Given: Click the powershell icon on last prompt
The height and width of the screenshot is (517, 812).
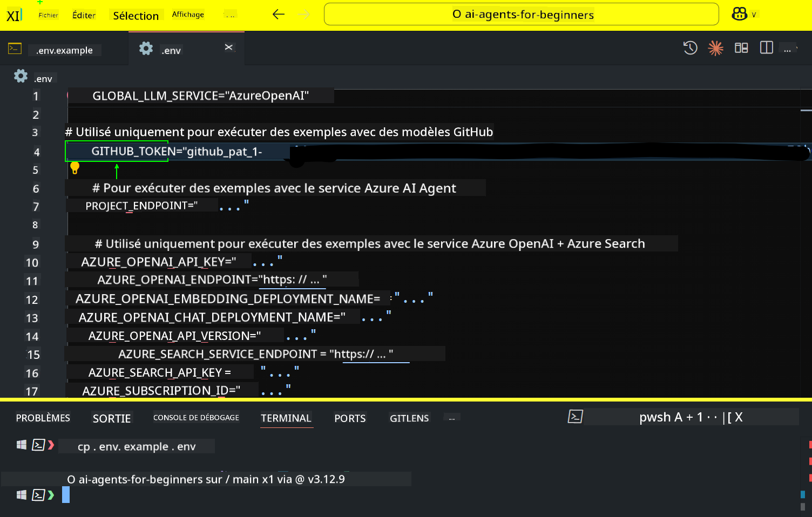Looking at the screenshot, I should click(38, 495).
